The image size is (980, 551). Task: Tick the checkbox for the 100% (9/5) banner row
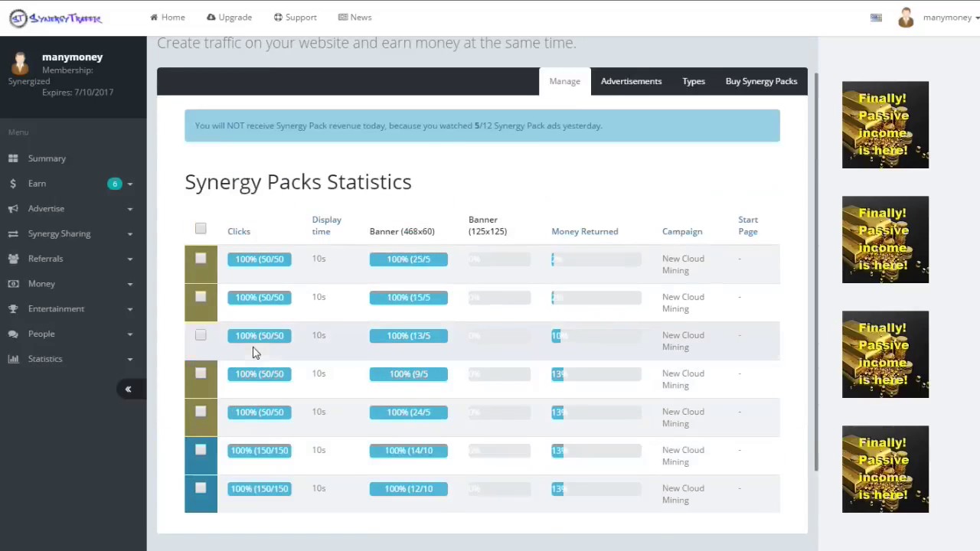click(x=201, y=373)
